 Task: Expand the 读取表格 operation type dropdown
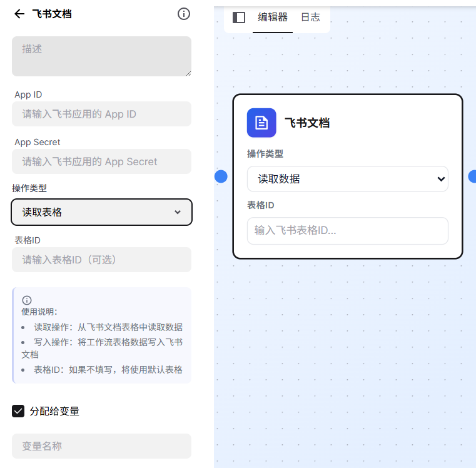[101, 212]
